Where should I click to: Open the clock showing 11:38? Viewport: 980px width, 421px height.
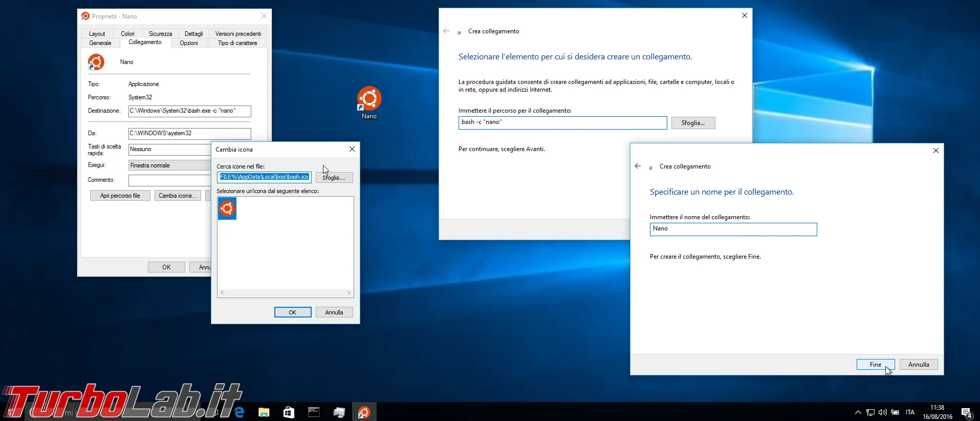(938, 412)
